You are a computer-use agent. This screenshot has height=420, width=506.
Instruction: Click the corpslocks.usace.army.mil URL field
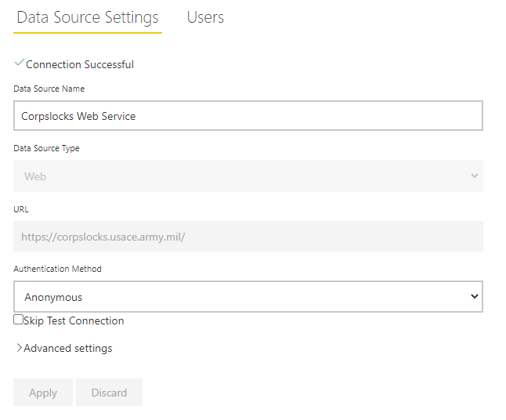tap(248, 236)
